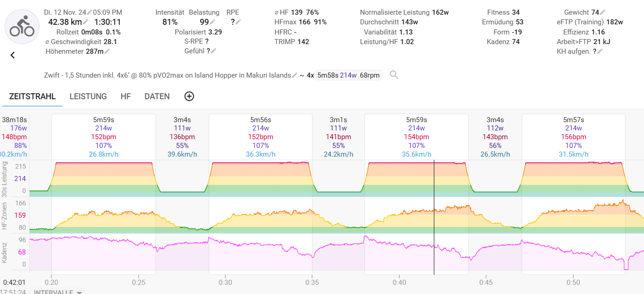Edit the Höhenmeter 287m value

click(x=107, y=51)
